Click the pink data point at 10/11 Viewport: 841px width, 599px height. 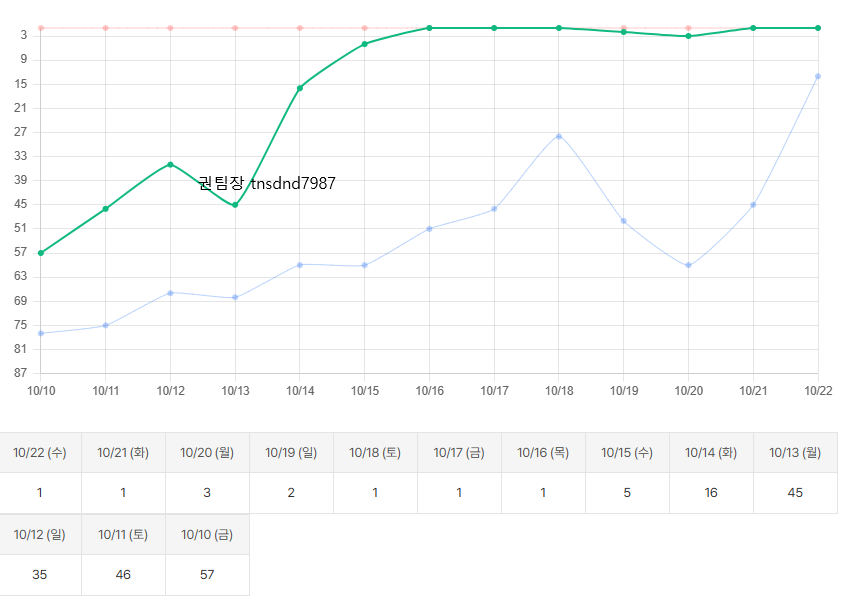coord(106,28)
